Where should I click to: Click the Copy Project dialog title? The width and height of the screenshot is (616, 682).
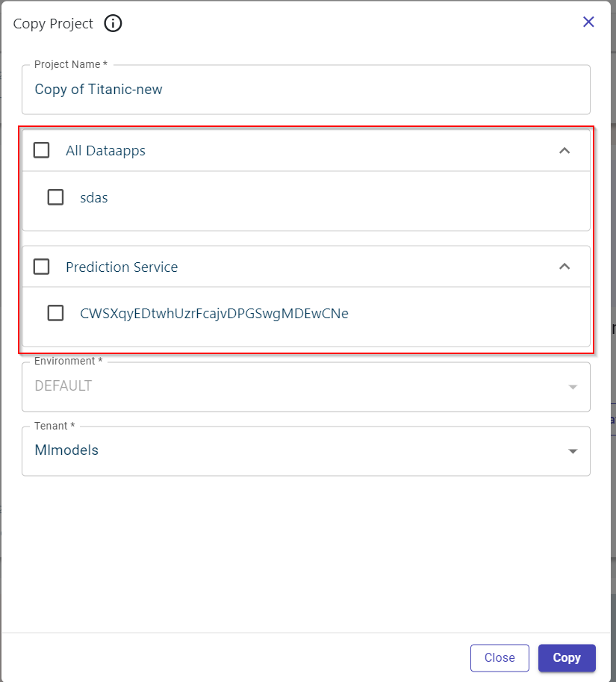(53, 24)
